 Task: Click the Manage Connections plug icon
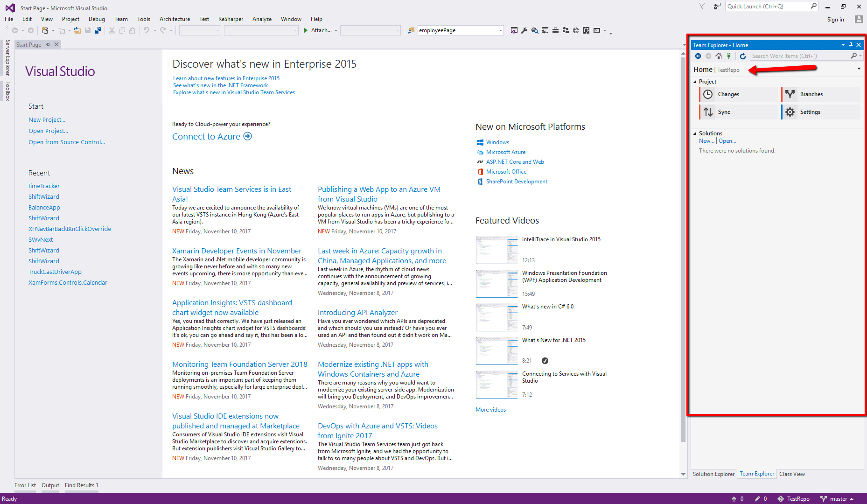tap(729, 56)
